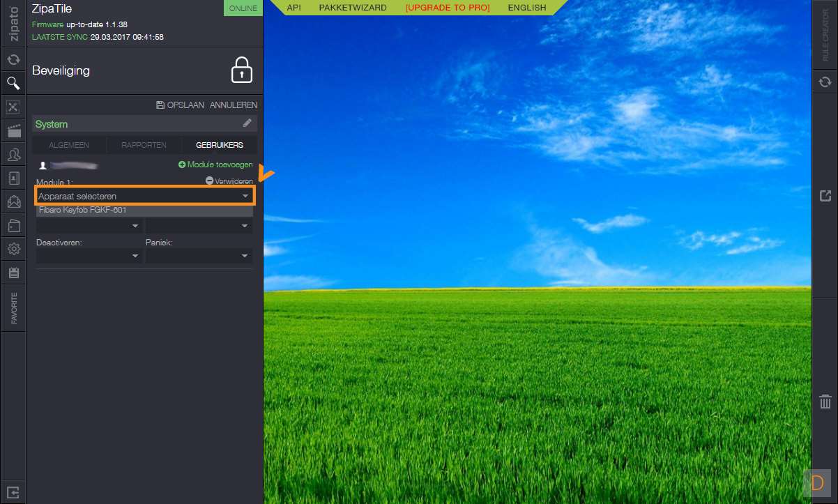Open the API menu item
Image resolution: width=838 pixels, height=504 pixels.
point(294,8)
